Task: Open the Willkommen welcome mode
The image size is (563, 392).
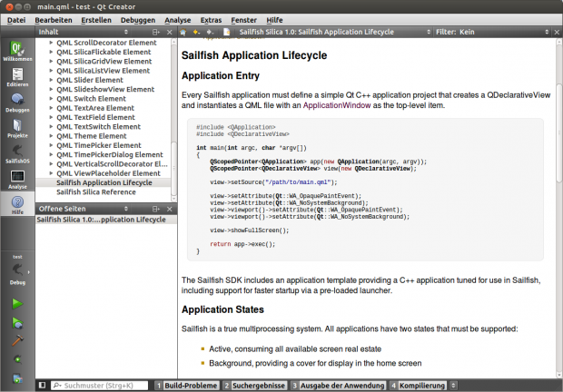Action: 17,50
